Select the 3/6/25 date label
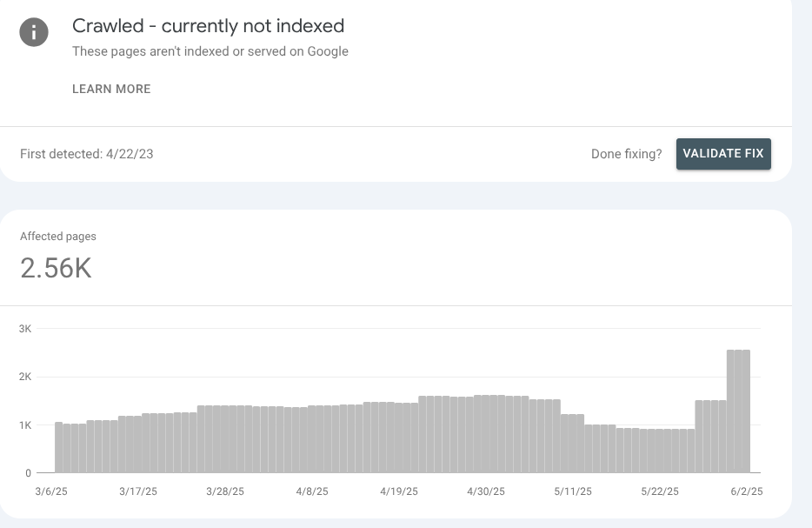Viewport: 812px width, 528px height. (x=53, y=491)
